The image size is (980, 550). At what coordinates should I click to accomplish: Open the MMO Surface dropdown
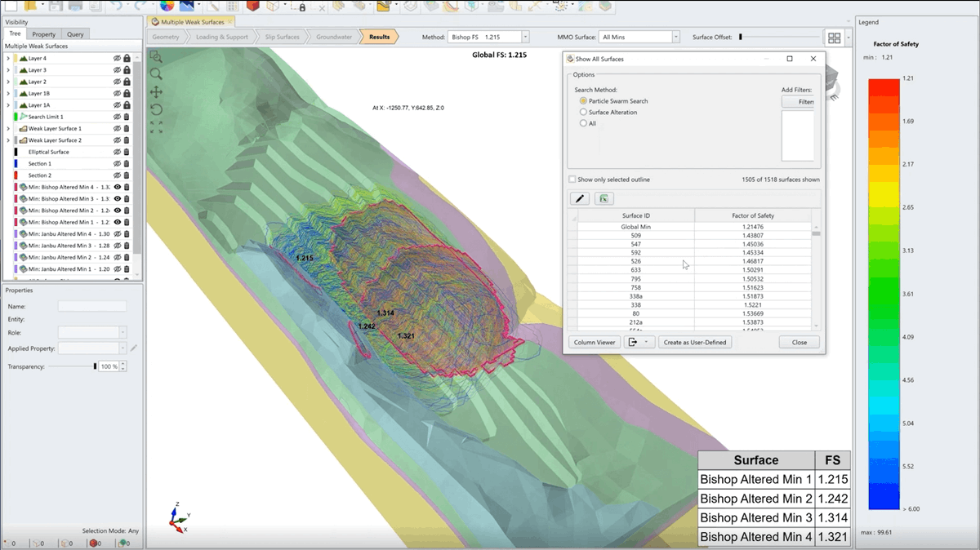tap(675, 36)
